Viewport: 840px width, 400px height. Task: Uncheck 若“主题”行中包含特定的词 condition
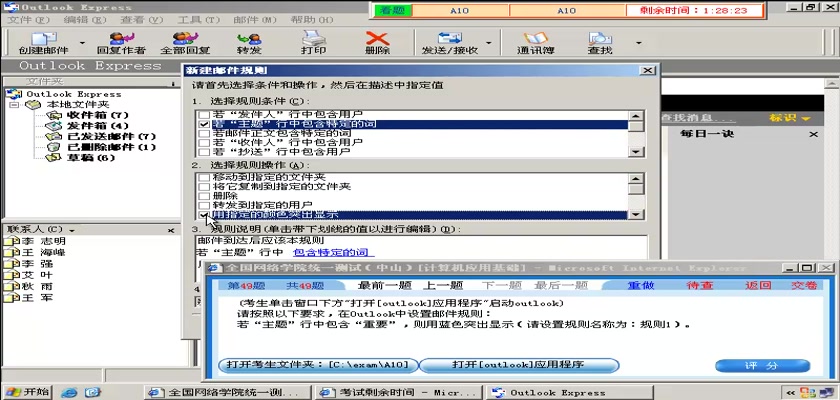tap(204, 124)
